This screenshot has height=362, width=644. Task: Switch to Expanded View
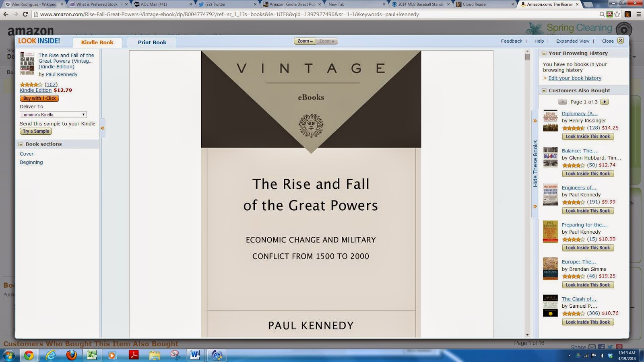[572, 41]
